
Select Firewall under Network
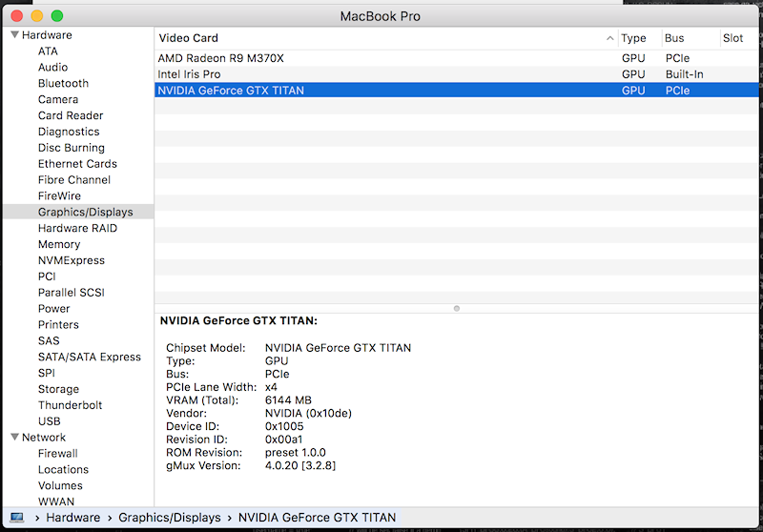pyautogui.click(x=58, y=453)
